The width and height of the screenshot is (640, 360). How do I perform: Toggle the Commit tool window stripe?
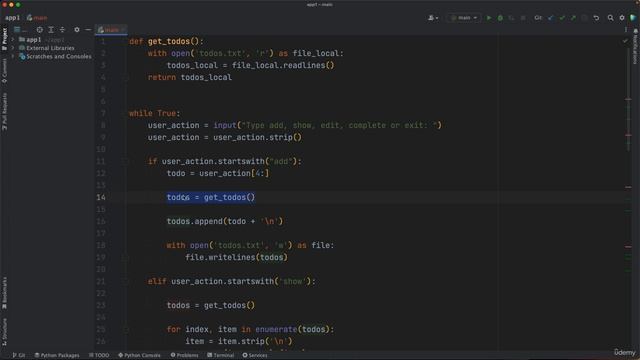tap(4, 71)
